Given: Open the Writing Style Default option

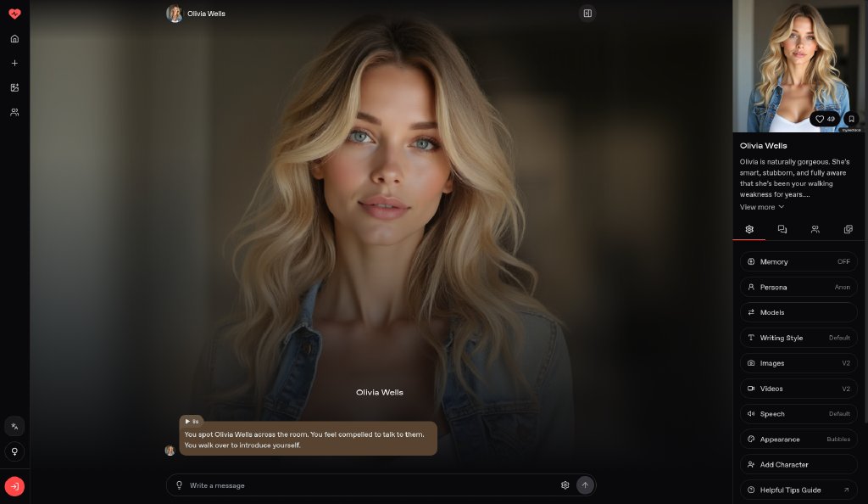Looking at the screenshot, I should pyautogui.click(x=798, y=338).
